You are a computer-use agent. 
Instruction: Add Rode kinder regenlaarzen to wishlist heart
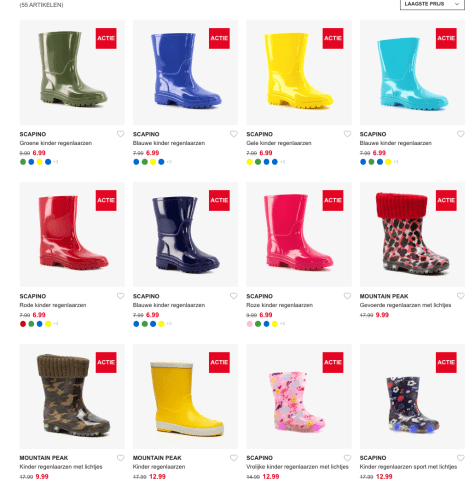pyautogui.click(x=120, y=296)
